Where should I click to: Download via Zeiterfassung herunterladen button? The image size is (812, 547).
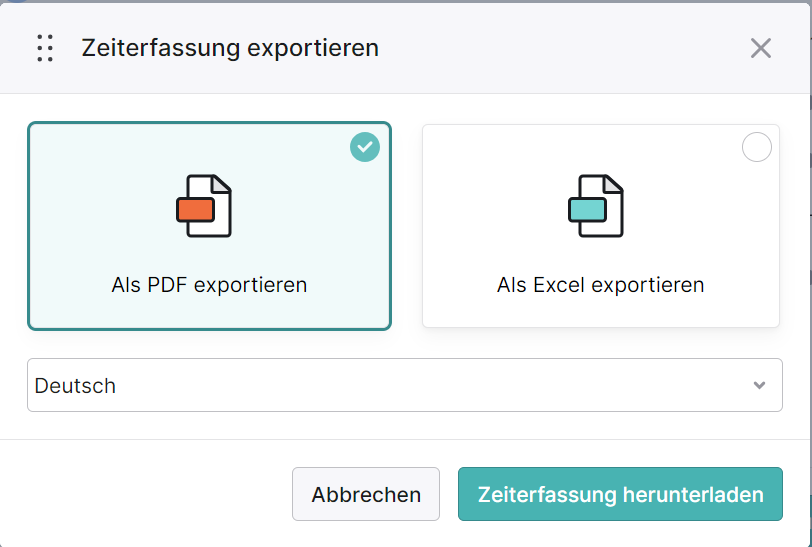click(620, 494)
